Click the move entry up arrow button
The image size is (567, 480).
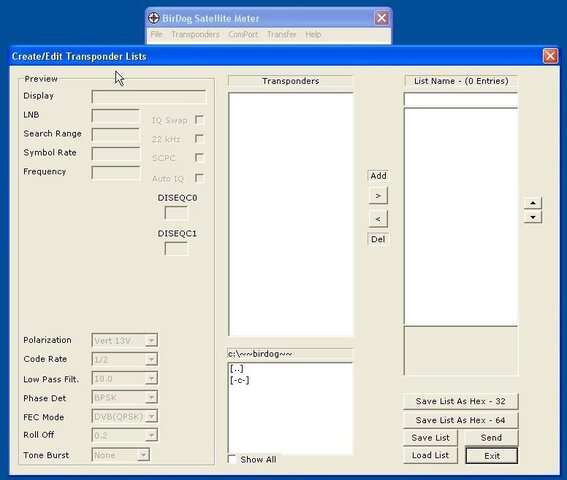pyautogui.click(x=533, y=203)
